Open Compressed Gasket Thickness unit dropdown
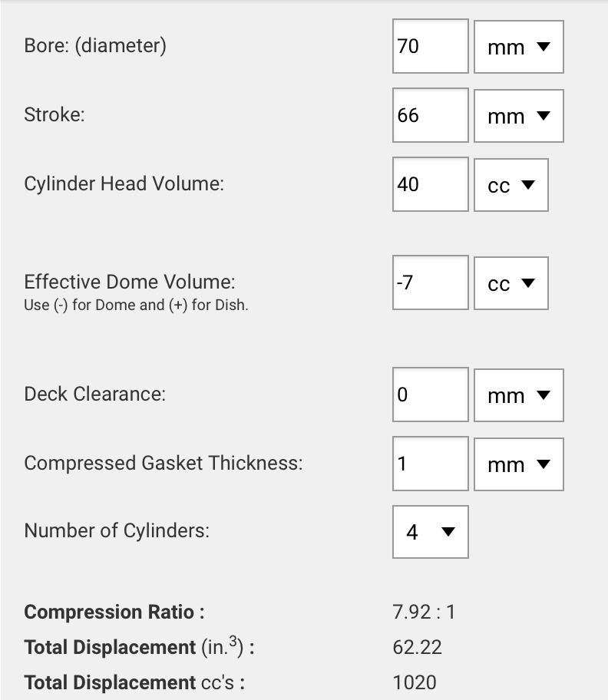This screenshot has height=700, width=608. click(519, 464)
